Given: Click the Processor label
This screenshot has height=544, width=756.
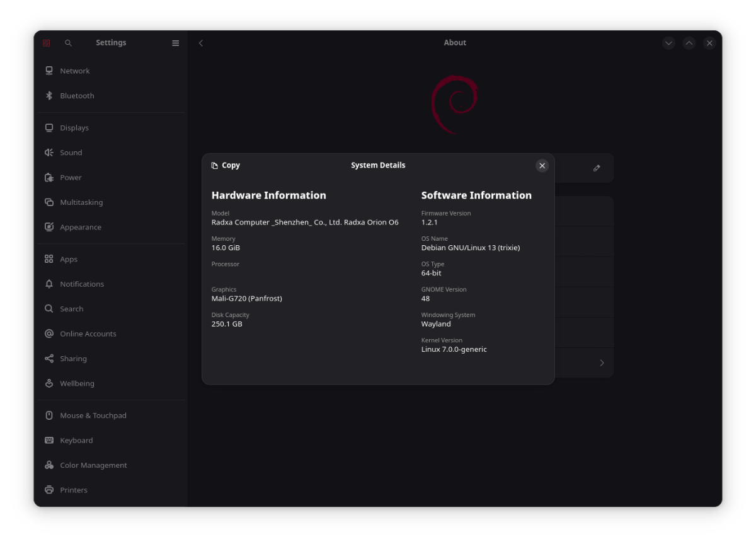Looking at the screenshot, I should [226, 264].
